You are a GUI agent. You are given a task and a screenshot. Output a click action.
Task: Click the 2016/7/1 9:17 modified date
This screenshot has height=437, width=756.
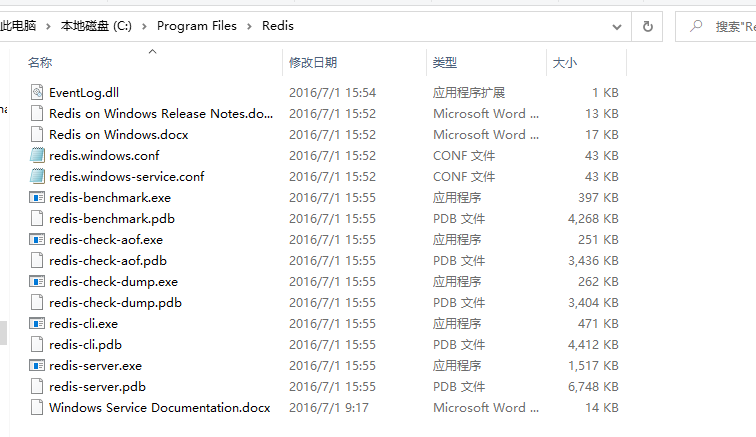[329, 408]
